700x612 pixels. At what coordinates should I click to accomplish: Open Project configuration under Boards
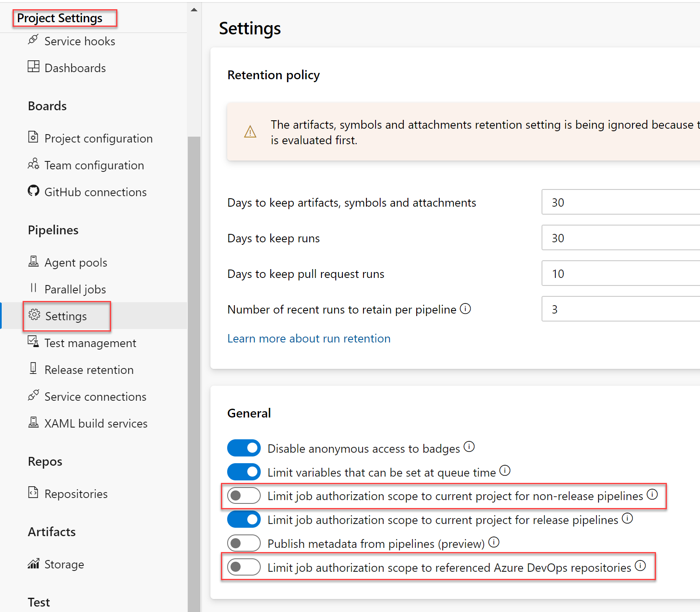[99, 138]
